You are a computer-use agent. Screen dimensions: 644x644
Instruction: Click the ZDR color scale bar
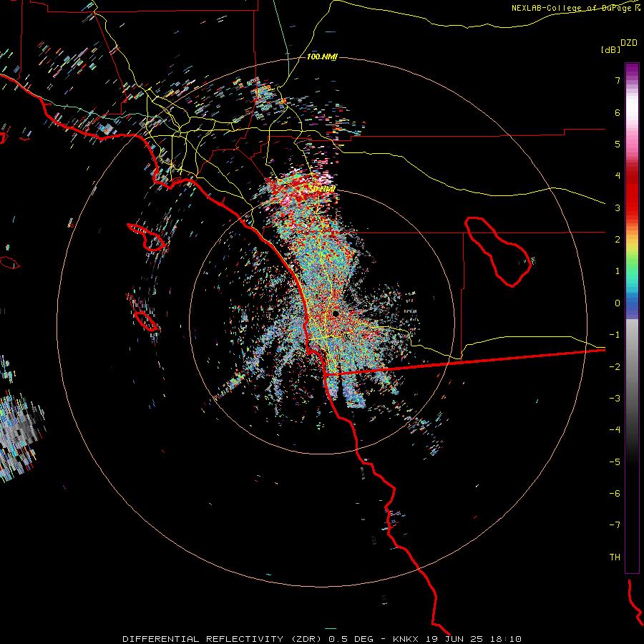point(632,318)
